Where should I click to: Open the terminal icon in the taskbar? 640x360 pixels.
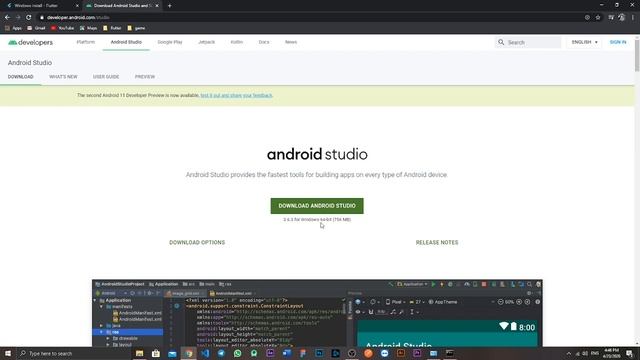450,353
